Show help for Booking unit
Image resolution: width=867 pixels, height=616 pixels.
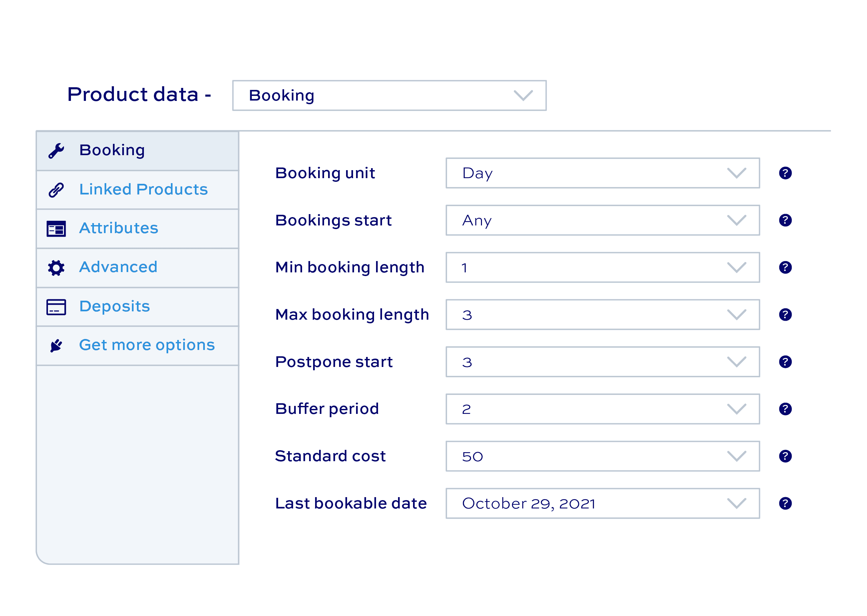785,173
